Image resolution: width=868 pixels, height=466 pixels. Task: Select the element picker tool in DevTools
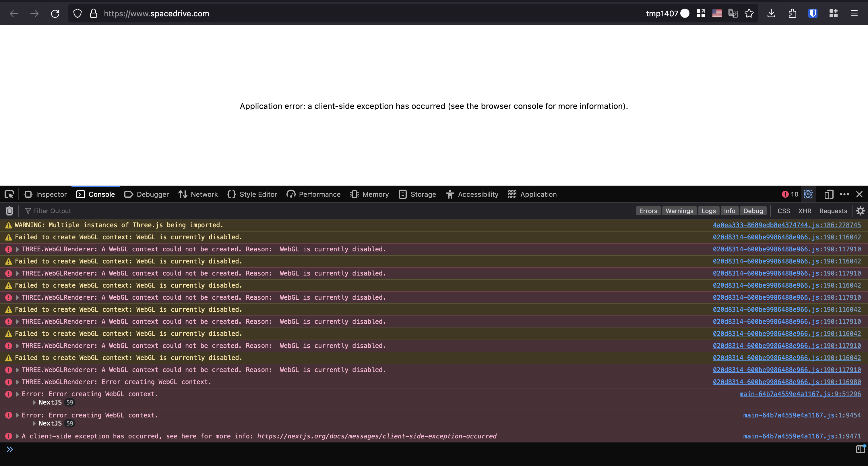9,194
